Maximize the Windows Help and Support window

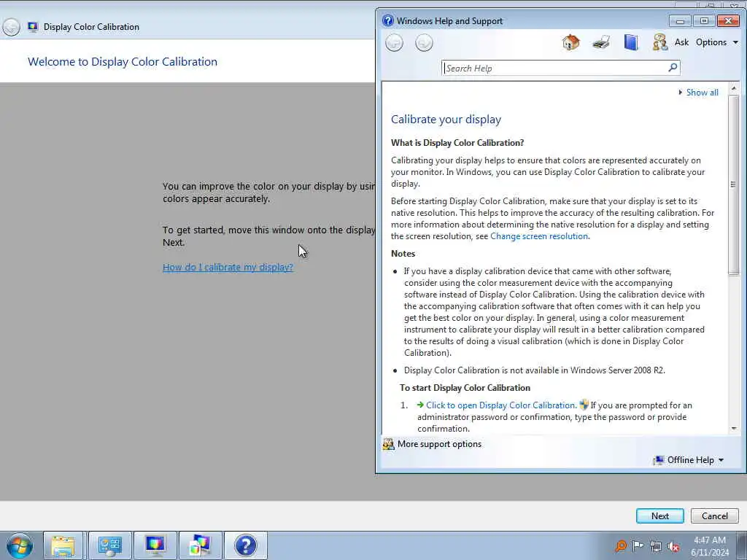pos(704,20)
